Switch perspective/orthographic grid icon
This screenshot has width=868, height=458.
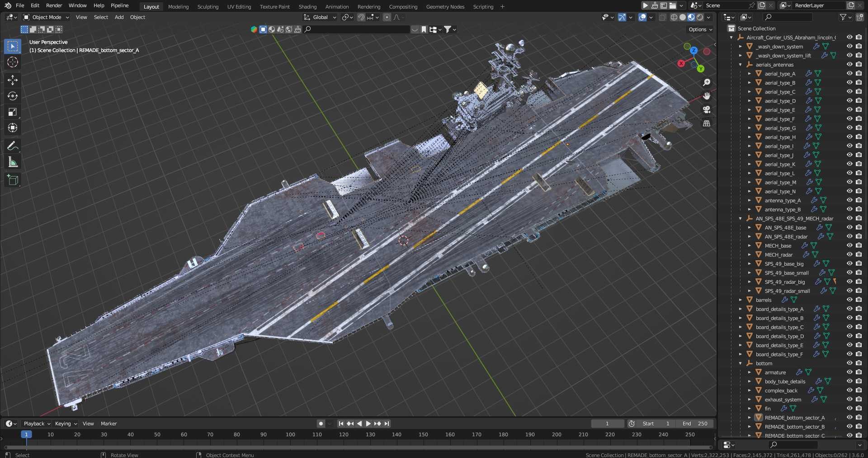(x=707, y=123)
